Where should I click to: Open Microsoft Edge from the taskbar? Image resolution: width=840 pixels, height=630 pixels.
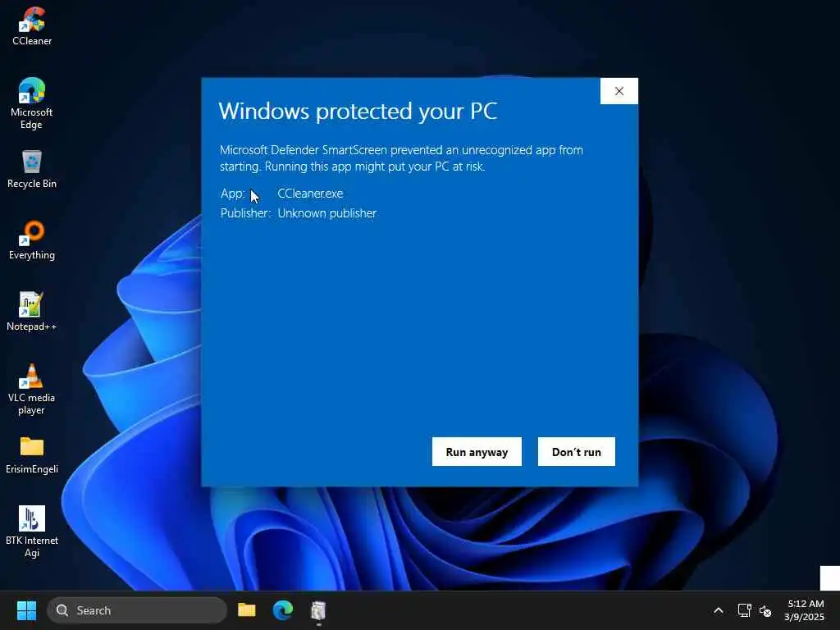[282, 610]
